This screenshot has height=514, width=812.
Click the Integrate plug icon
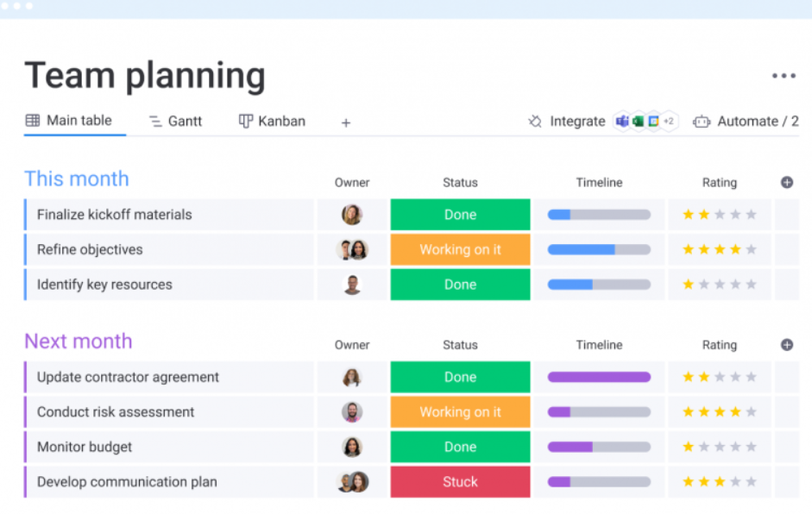(535, 122)
